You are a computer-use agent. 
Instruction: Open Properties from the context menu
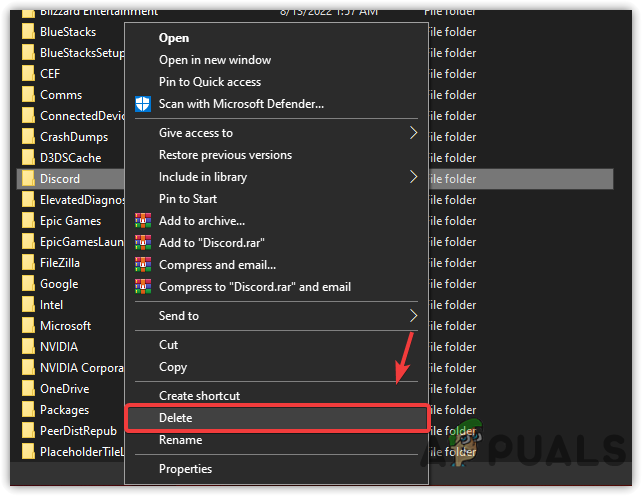tap(185, 469)
